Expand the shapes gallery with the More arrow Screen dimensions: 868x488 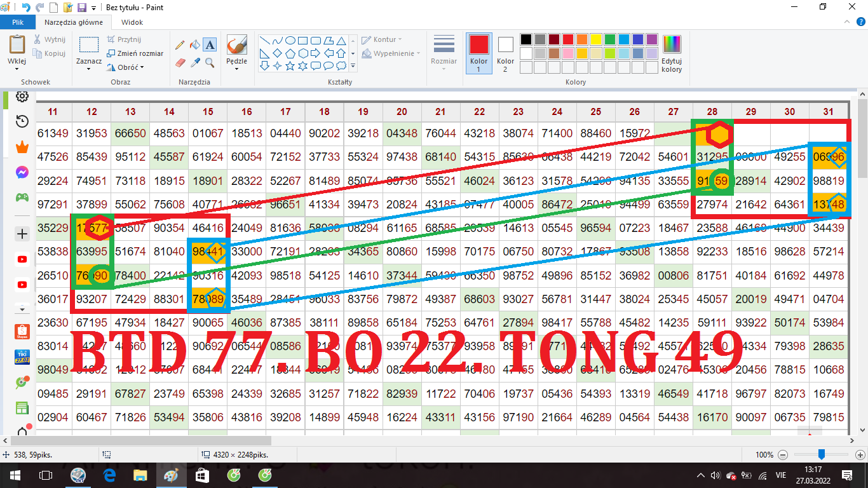[x=353, y=65]
